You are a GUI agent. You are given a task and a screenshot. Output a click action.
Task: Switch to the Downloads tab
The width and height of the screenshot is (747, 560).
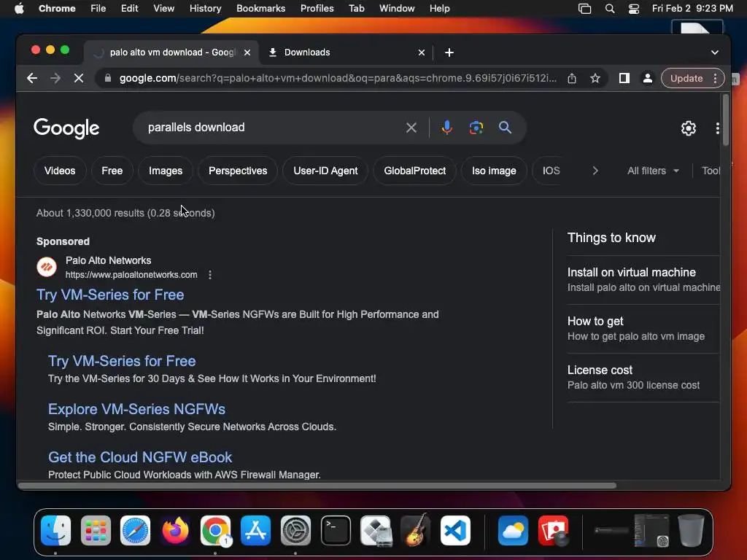347,52
